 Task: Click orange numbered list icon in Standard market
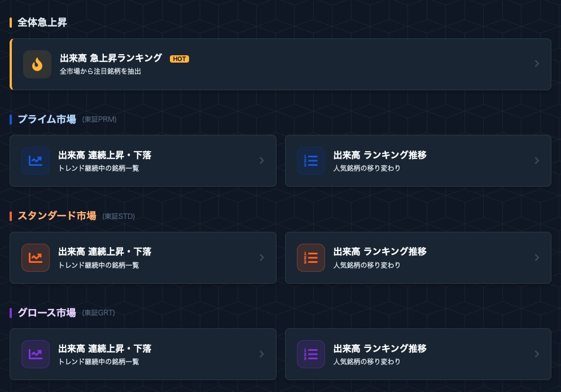point(310,258)
